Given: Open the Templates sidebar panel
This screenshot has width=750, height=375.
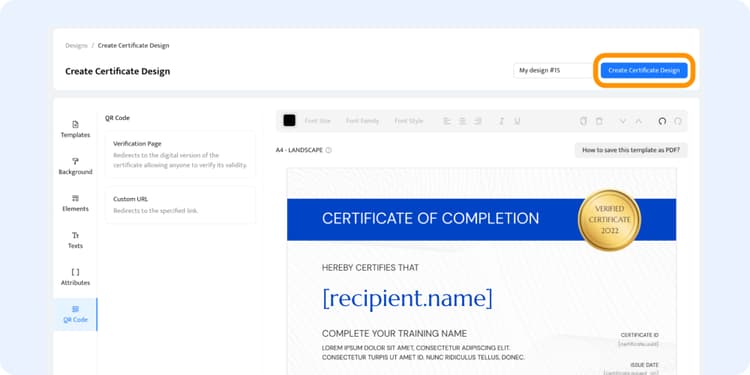Looking at the screenshot, I should (75, 130).
